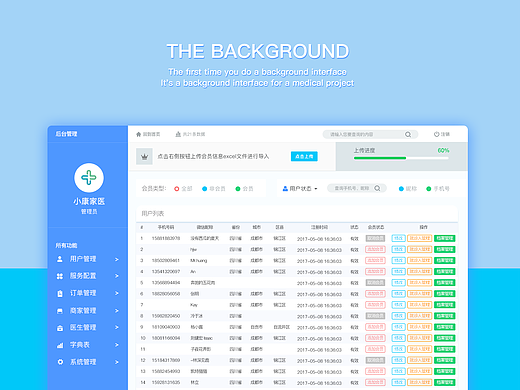This screenshot has width=520, height=390.
Task: Click the crown icon in the upload banner
Action: tap(144, 156)
